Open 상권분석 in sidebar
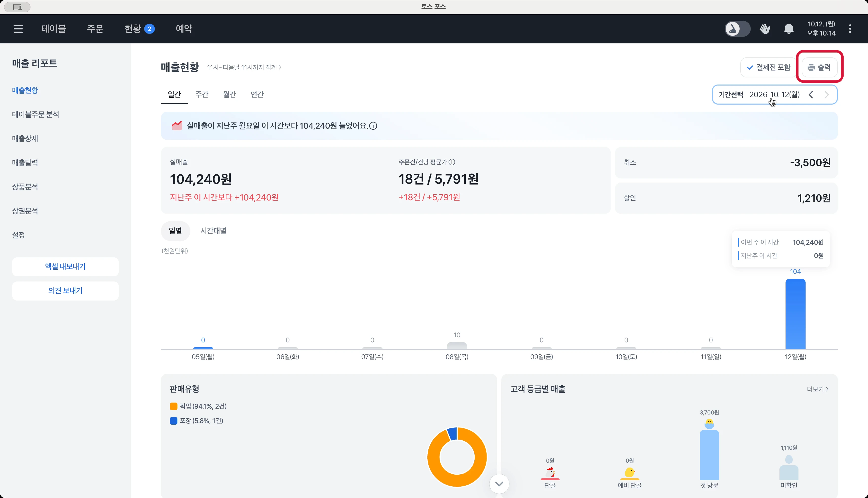The height and width of the screenshot is (498, 868). point(25,211)
